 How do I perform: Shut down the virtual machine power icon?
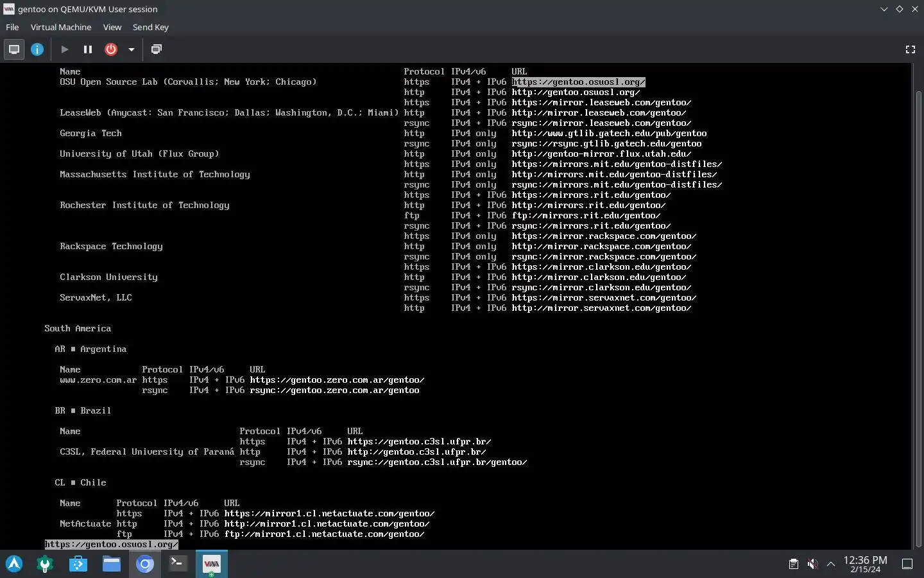point(111,49)
